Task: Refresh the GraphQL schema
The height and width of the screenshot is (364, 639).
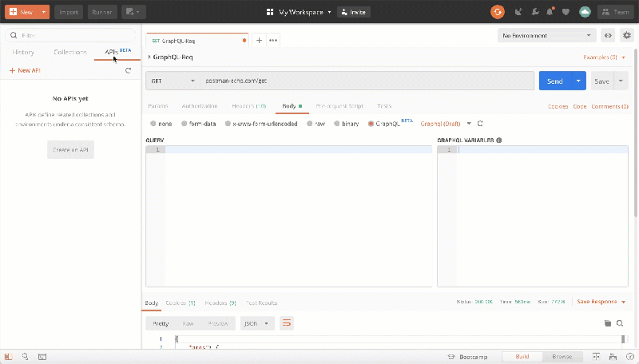Action: pos(480,124)
